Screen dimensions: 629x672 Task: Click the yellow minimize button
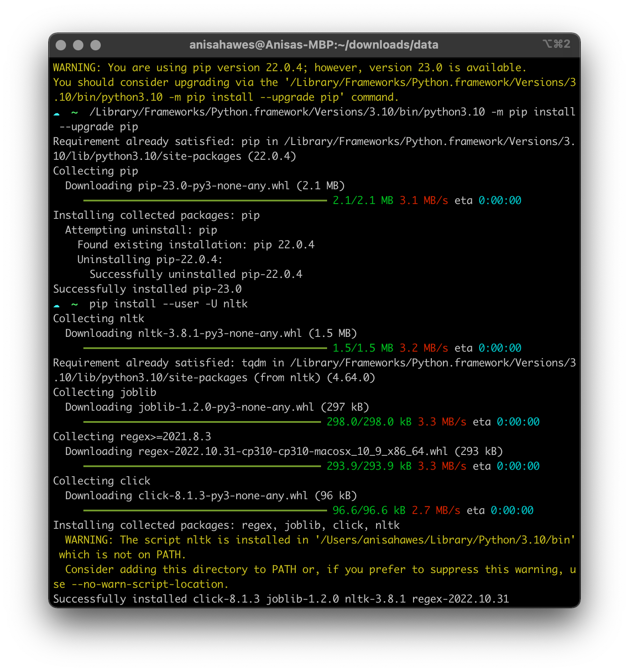point(77,44)
